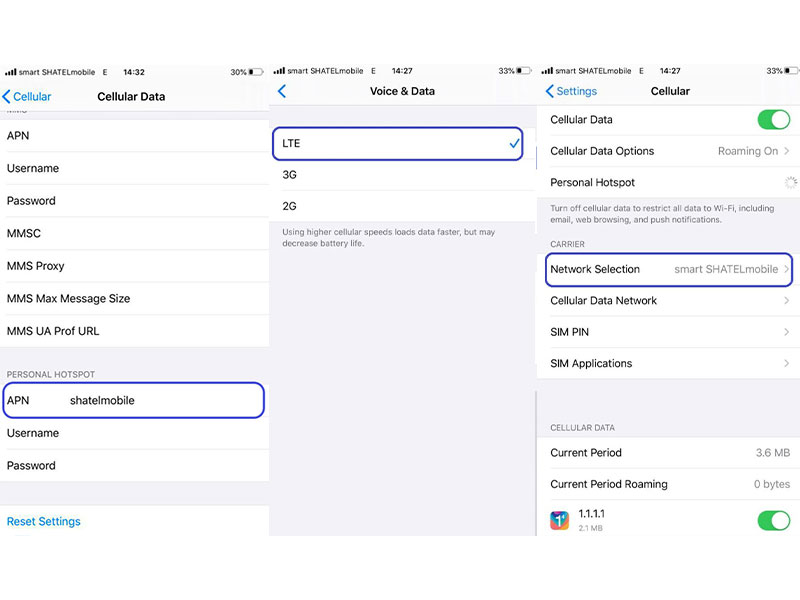Tap Current Period Roaming 0 bytes row
Viewport: 800px width, 600px height.
669,484
